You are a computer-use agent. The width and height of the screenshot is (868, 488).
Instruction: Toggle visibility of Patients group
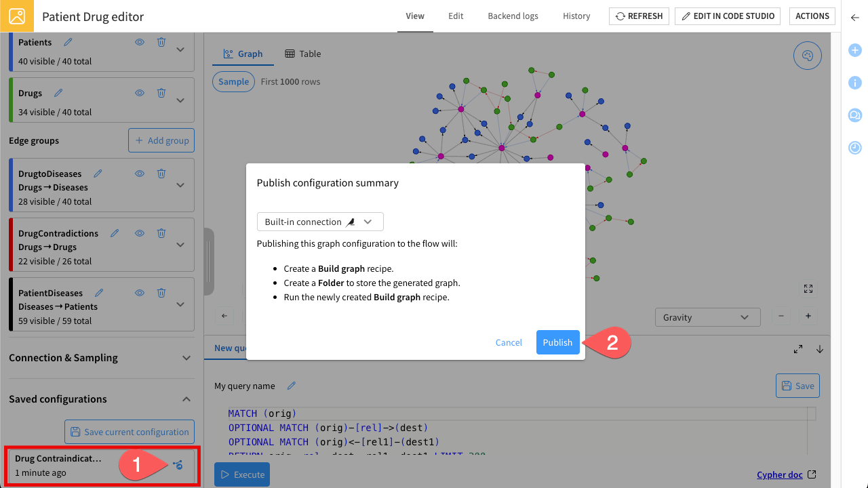[x=140, y=42]
